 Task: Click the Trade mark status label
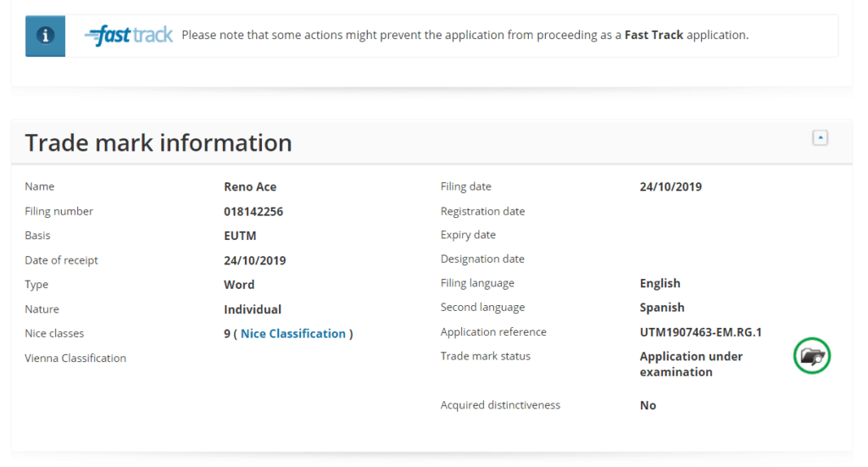tap(486, 356)
